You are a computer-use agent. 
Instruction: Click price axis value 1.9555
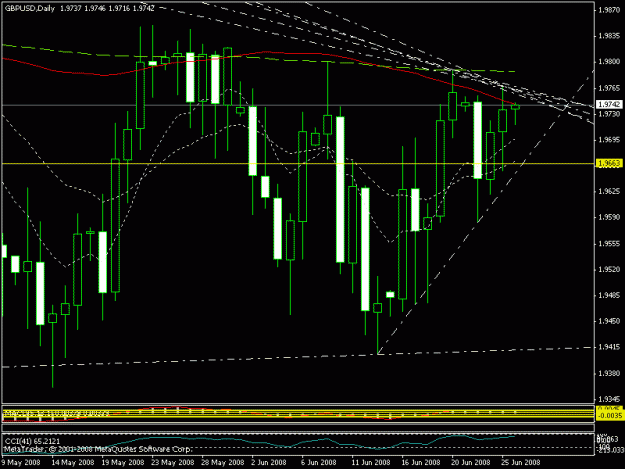[x=609, y=244]
